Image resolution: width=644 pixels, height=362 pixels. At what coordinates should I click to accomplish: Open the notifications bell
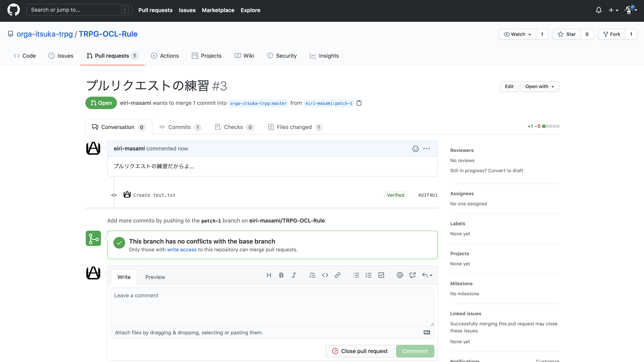(599, 10)
